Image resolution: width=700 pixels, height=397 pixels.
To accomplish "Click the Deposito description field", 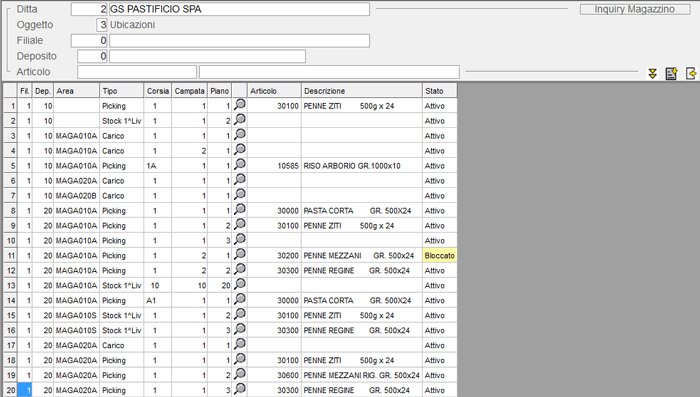I will click(x=208, y=56).
